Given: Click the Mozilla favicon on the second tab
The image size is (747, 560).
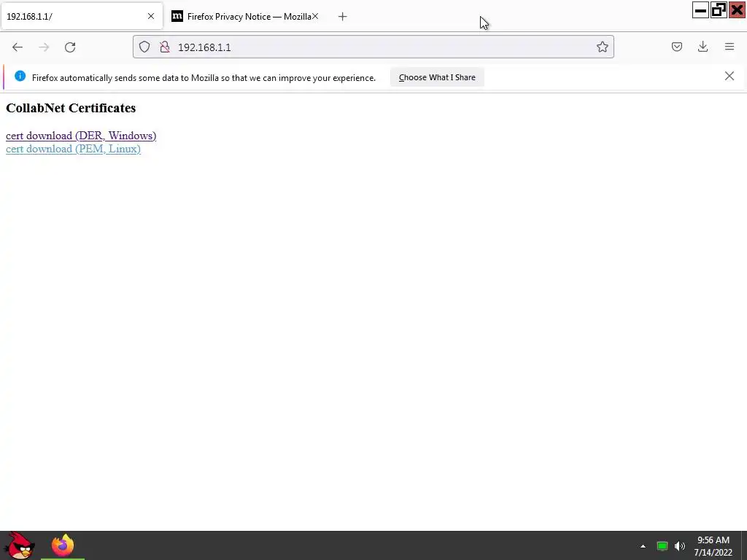Looking at the screenshot, I should pos(177,16).
